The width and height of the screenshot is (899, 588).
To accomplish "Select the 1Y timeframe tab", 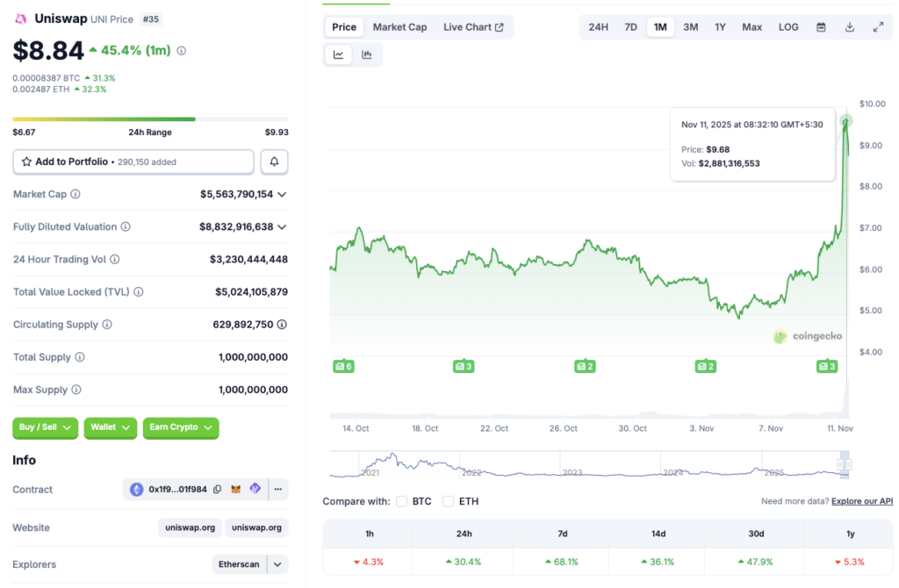I will tap(720, 27).
